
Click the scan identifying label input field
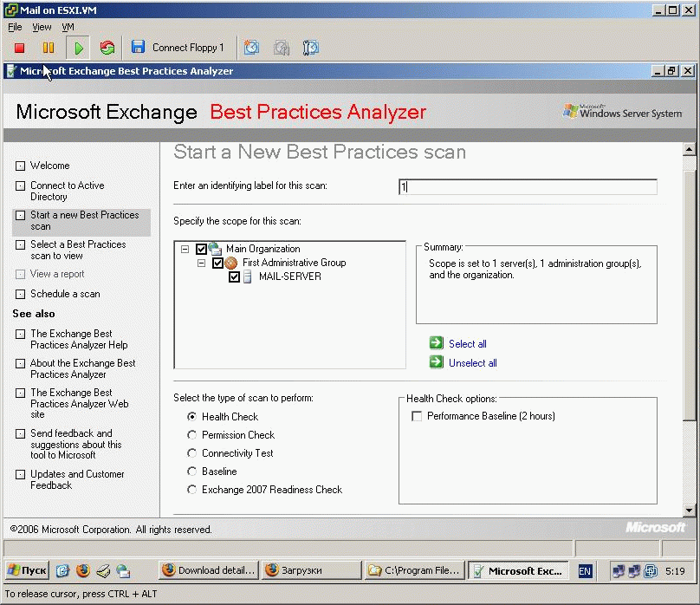[x=528, y=186]
